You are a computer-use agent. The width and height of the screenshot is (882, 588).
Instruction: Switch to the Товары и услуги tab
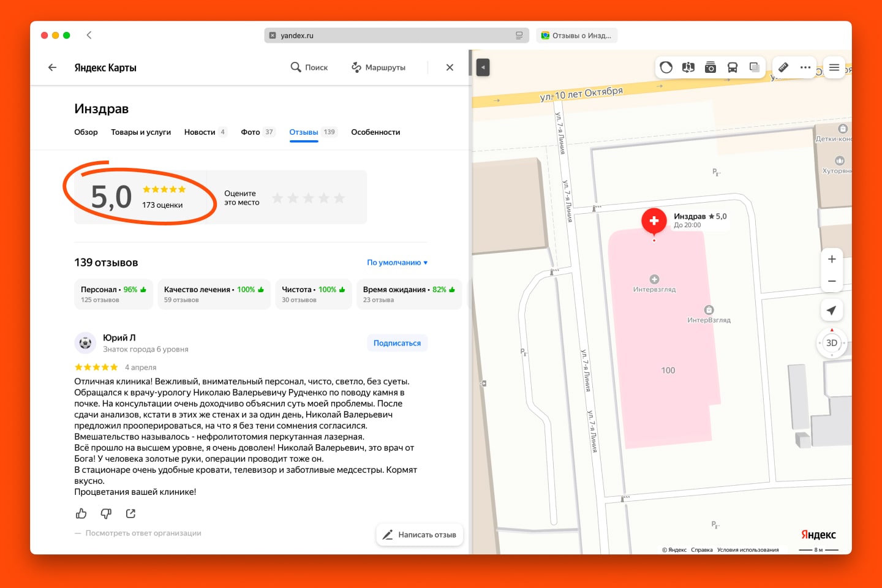pyautogui.click(x=141, y=132)
